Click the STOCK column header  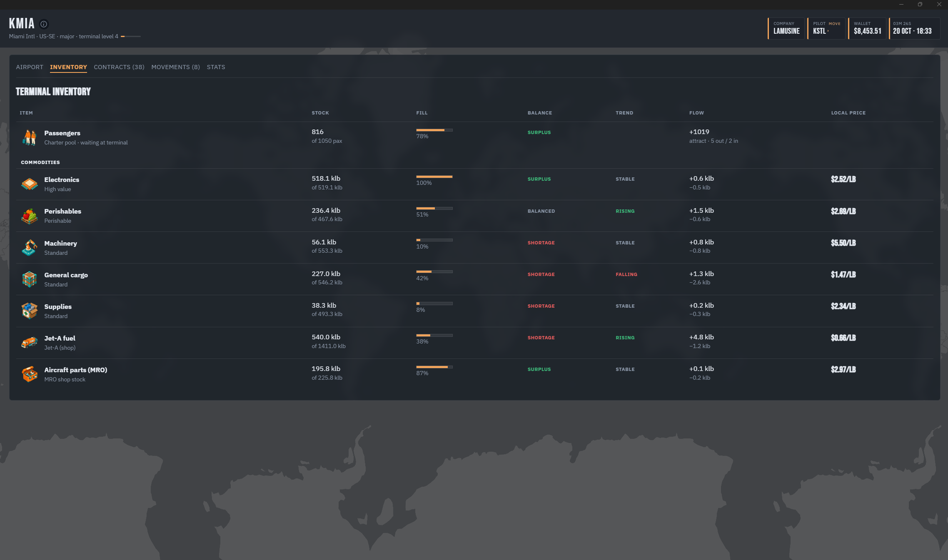320,113
